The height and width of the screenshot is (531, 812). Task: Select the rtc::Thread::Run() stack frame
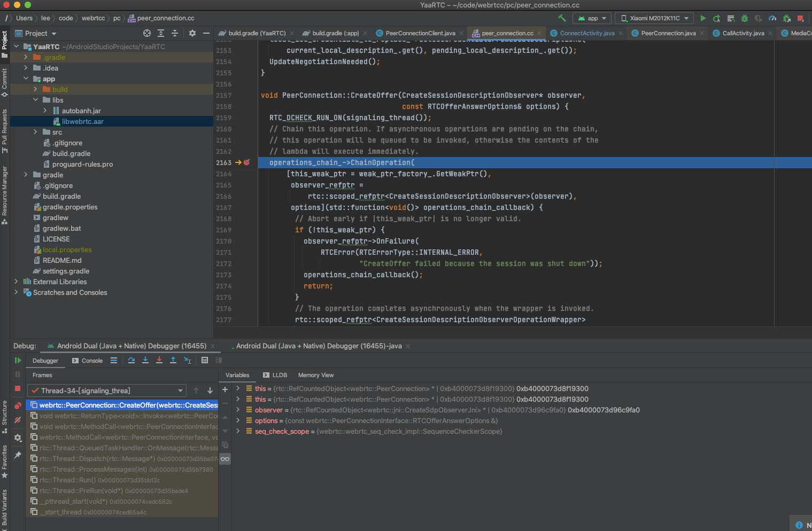[x=122, y=480]
